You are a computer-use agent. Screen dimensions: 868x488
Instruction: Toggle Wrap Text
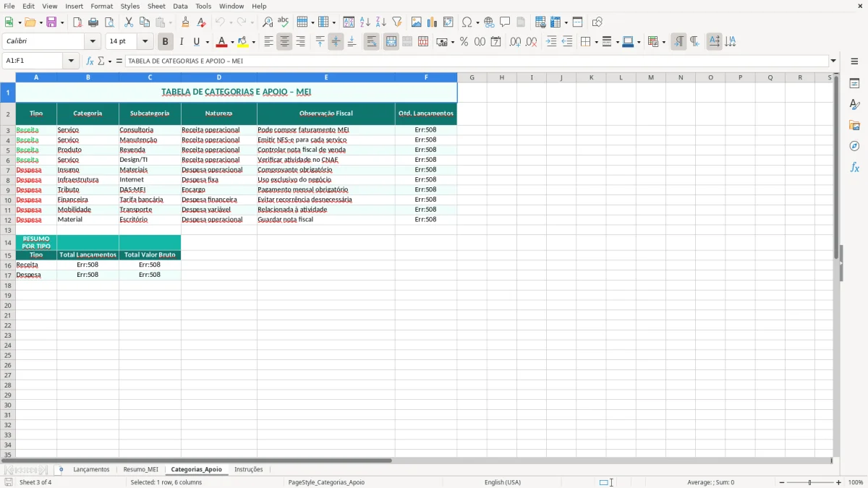[x=372, y=42]
